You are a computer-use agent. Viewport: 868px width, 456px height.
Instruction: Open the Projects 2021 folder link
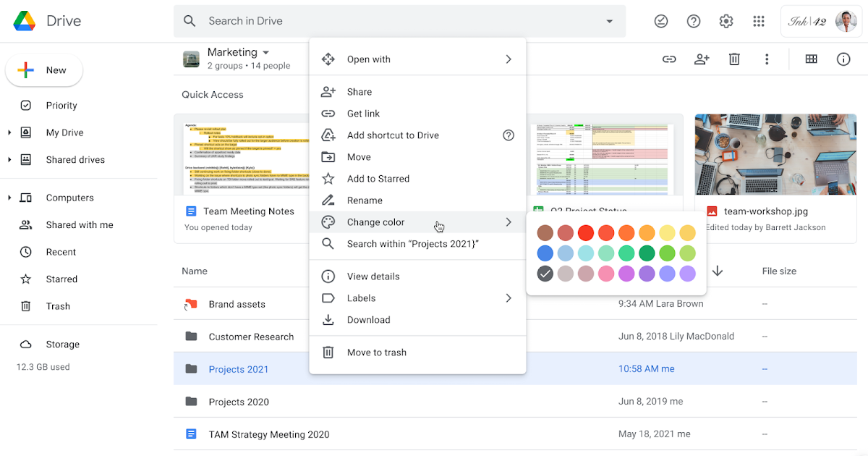click(x=238, y=368)
